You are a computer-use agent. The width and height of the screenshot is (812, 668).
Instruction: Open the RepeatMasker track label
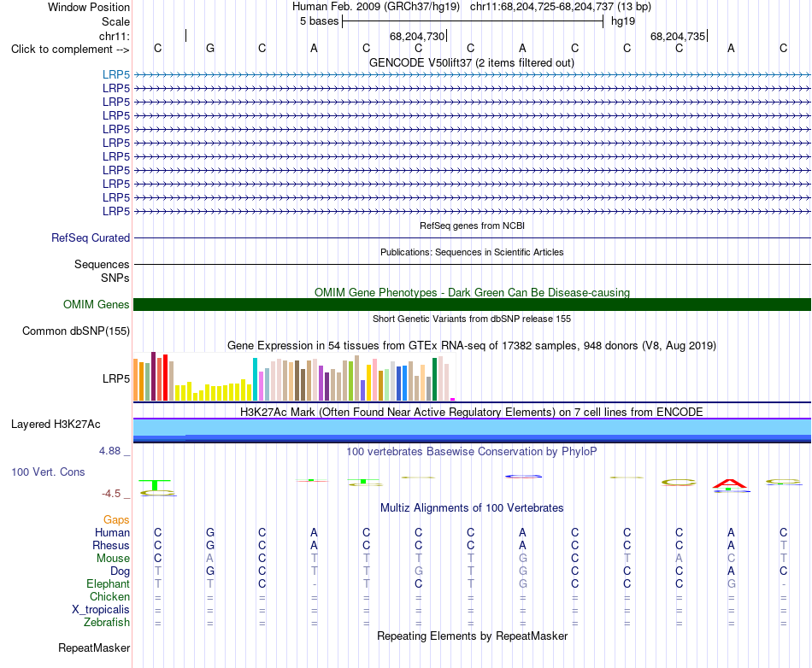coord(94,647)
